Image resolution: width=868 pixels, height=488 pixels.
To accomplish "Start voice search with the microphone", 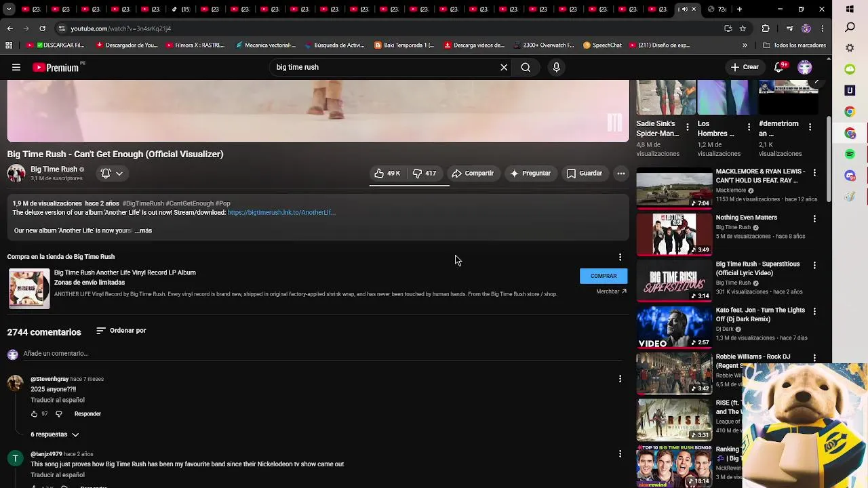I will (x=556, y=67).
